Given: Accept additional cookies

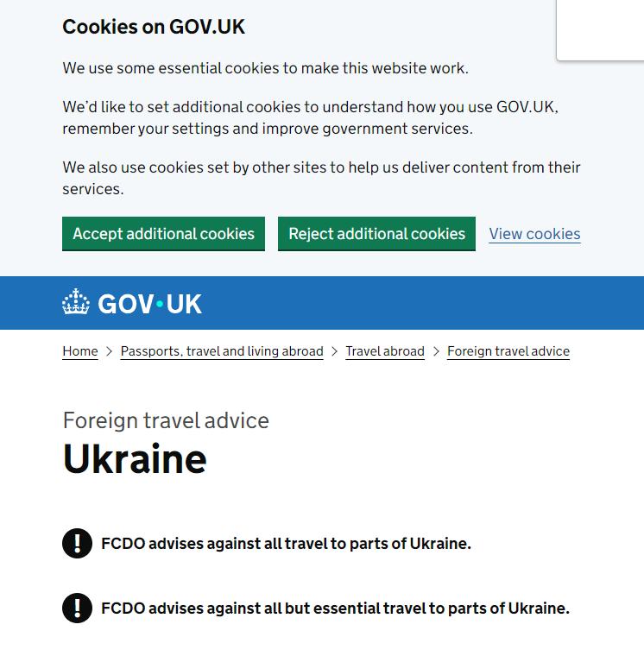Looking at the screenshot, I should click(164, 234).
